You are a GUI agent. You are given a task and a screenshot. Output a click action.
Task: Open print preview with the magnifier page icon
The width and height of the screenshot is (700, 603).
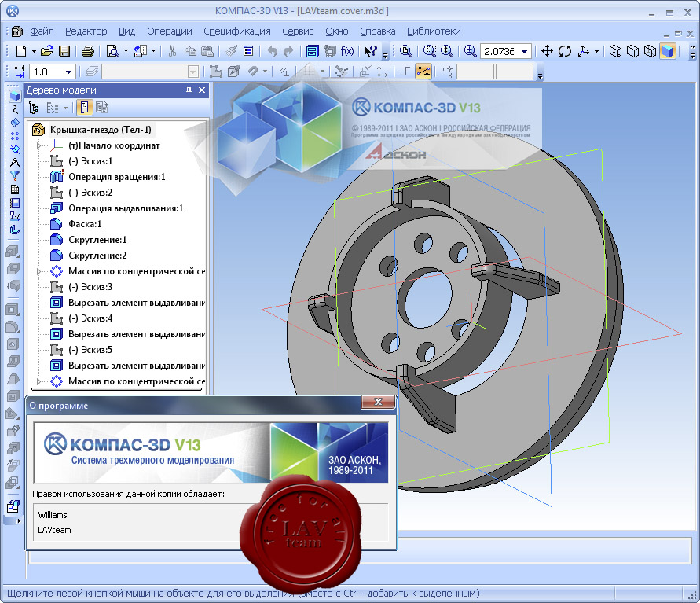pos(112,51)
